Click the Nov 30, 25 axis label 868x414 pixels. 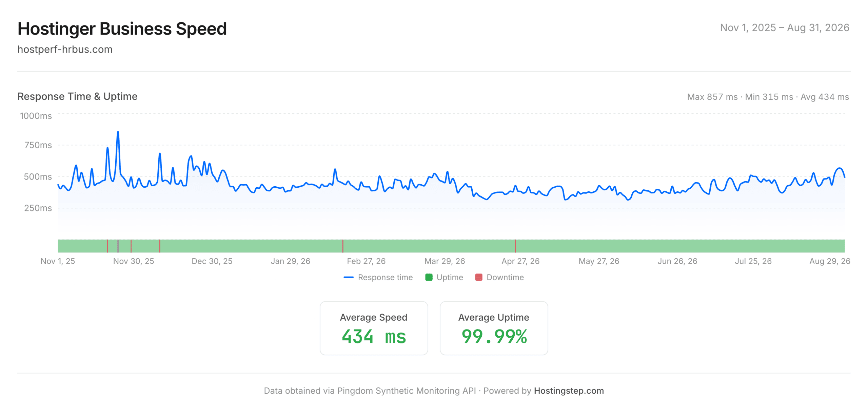[x=134, y=261]
